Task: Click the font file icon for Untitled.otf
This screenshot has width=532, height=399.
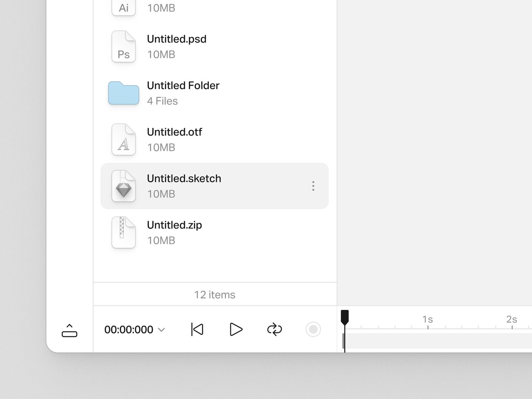Action: (124, 140)
